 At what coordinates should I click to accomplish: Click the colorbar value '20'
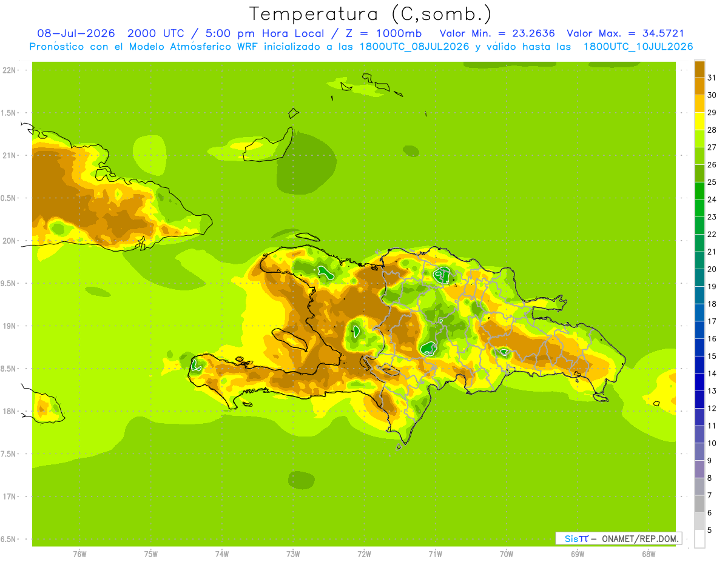[712, 269]
